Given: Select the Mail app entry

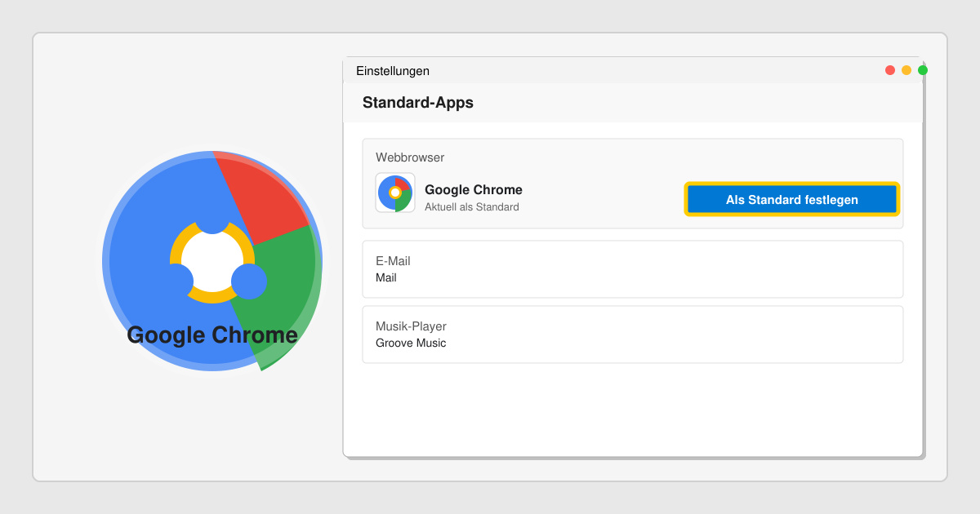Looking at the screenshot, I should click(386, 277).
